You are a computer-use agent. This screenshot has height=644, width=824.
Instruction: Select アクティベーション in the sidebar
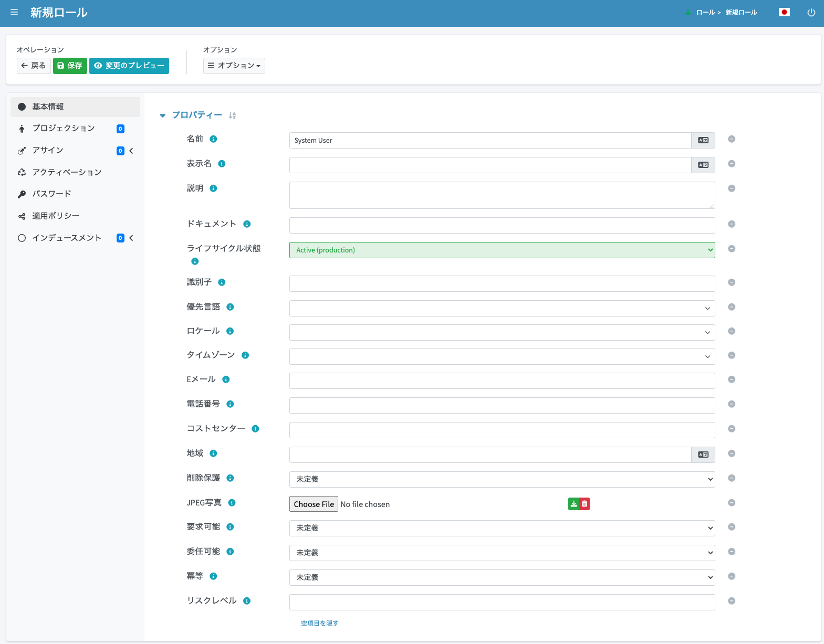pos(75,172)
